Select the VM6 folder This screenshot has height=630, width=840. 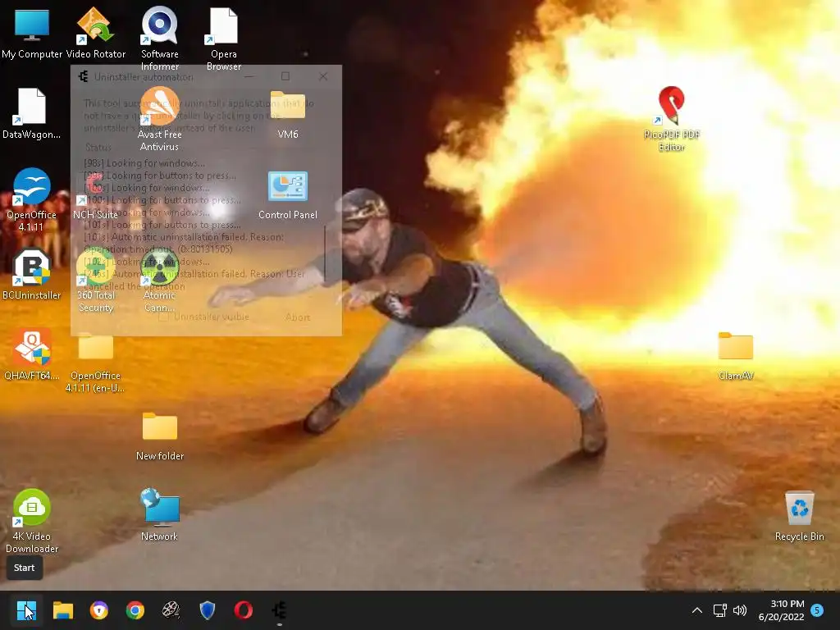[x=288, y=114]
